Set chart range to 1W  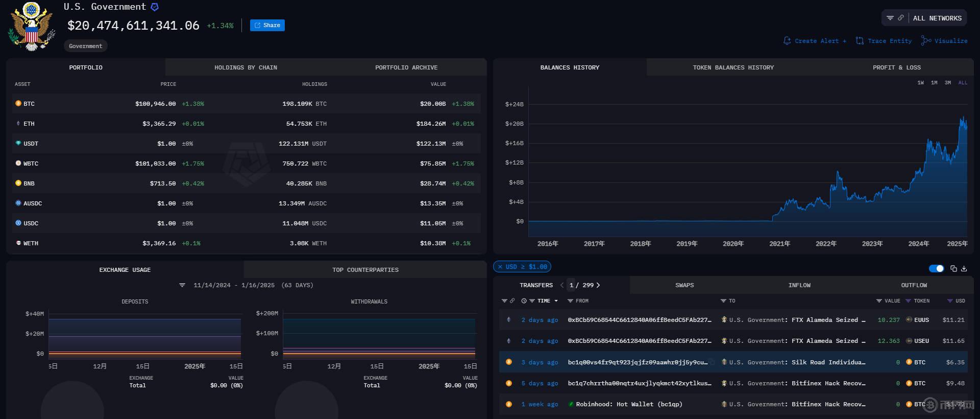920,83
